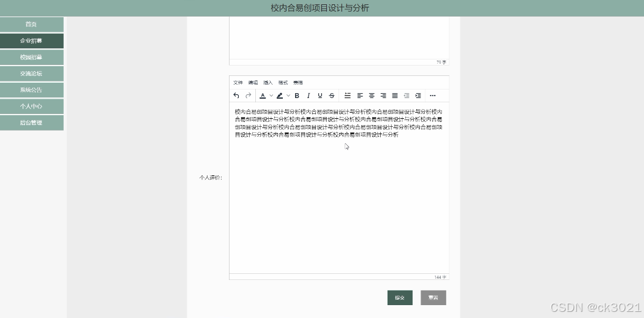Click the 个人评价 field label
Image resolution: width=644 pixels, height=318 pixels.
(211, 178)
